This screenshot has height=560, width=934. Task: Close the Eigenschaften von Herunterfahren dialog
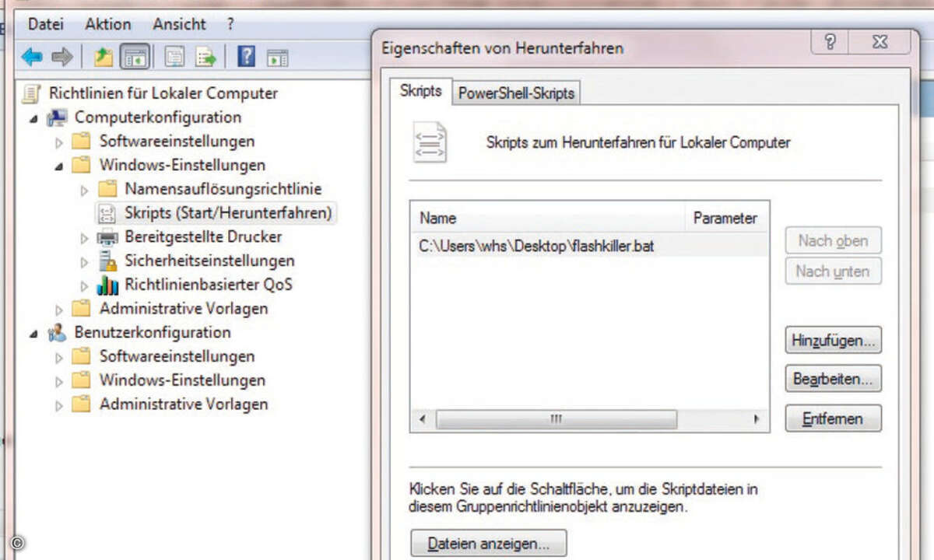coord(879,41)
